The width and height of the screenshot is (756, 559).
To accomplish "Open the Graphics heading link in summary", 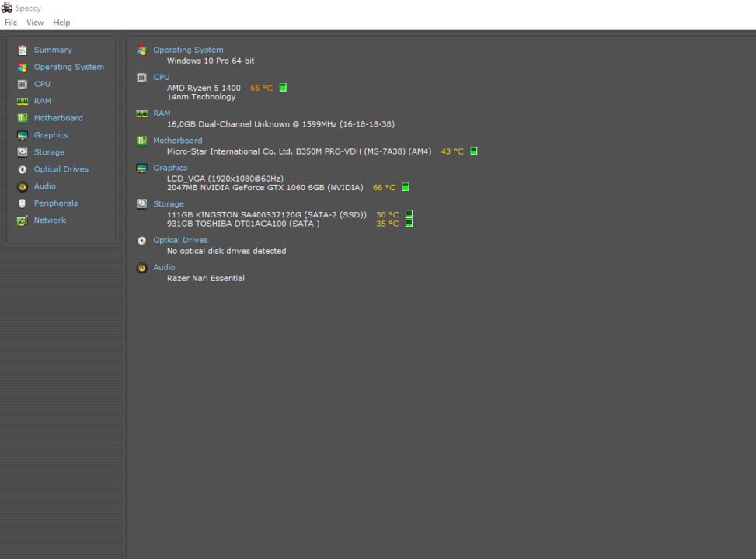I will point(170,168).
